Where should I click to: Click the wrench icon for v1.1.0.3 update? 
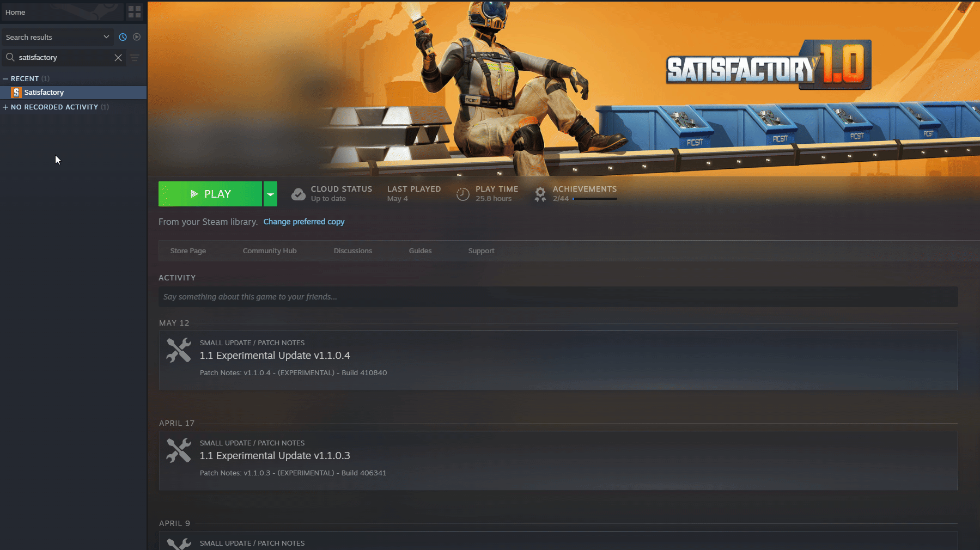(x=179, y=450)
